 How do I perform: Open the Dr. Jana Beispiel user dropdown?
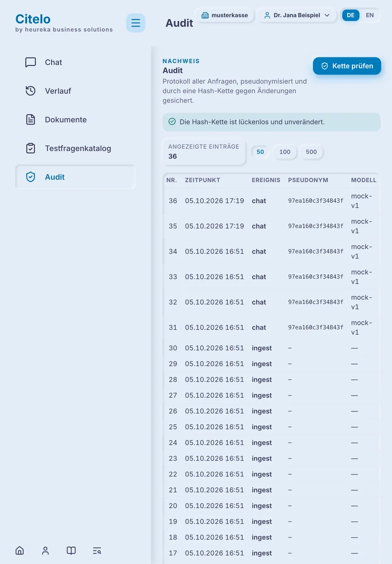click(297, 15)
